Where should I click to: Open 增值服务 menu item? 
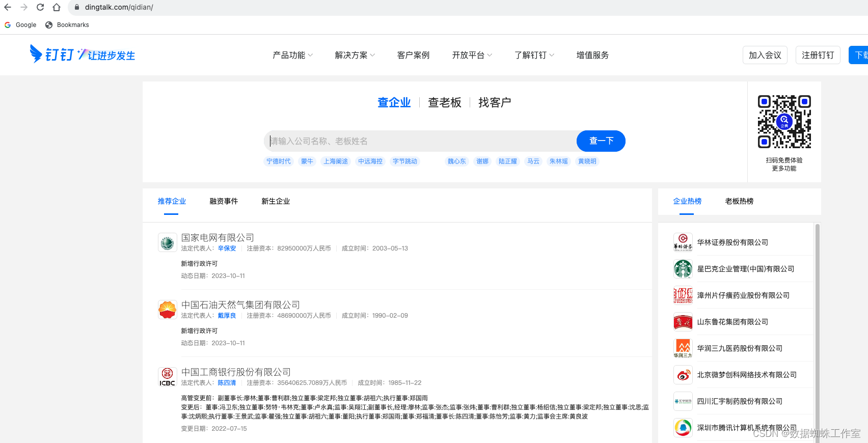coord(592,55)
